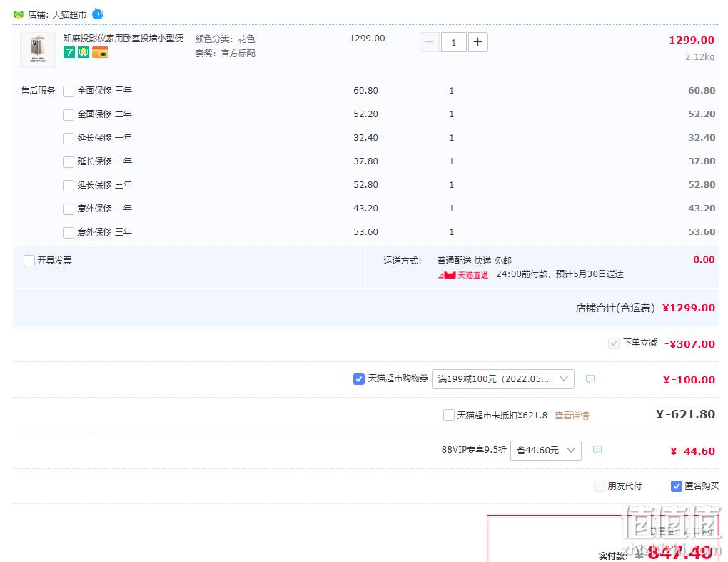Click the ¥-100.00 coupon amount
728x562 pixels.
(689, 380)
